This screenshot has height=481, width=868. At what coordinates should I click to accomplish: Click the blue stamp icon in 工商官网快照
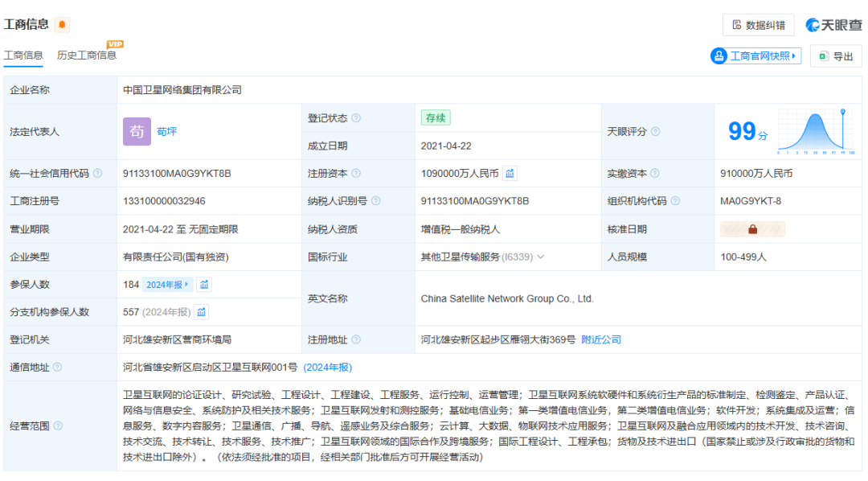click(x=719, y=55)
